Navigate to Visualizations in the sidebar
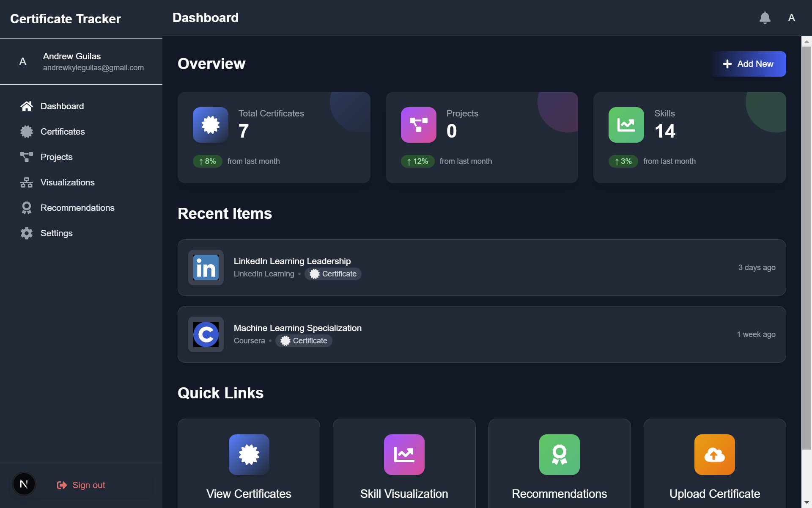 [67, 182]
